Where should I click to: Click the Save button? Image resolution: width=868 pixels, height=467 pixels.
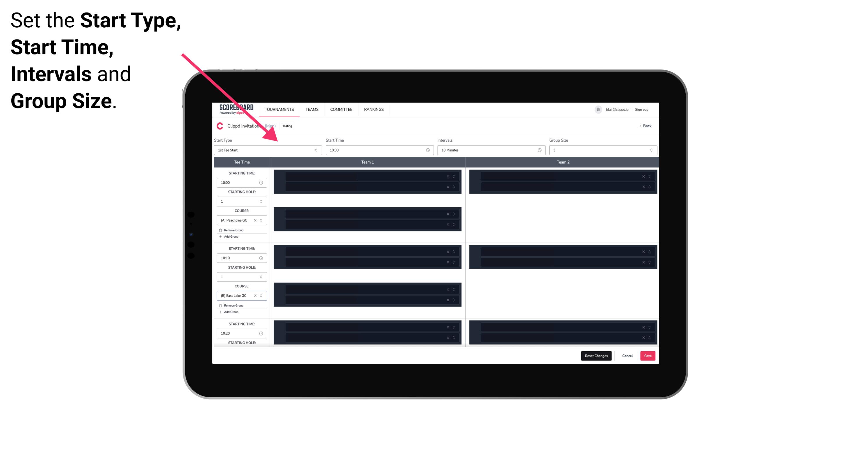(x=648, y=355)
